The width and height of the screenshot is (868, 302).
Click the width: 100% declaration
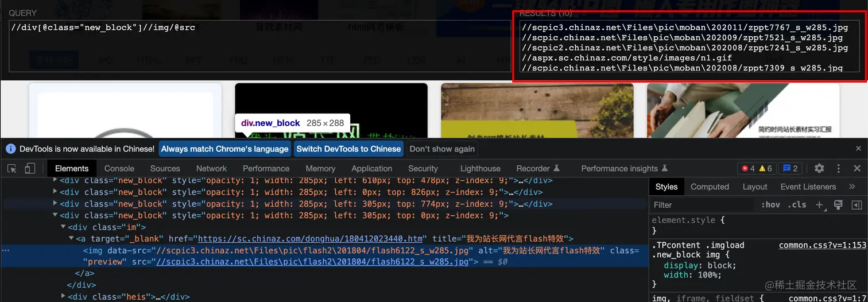point(692,274)
